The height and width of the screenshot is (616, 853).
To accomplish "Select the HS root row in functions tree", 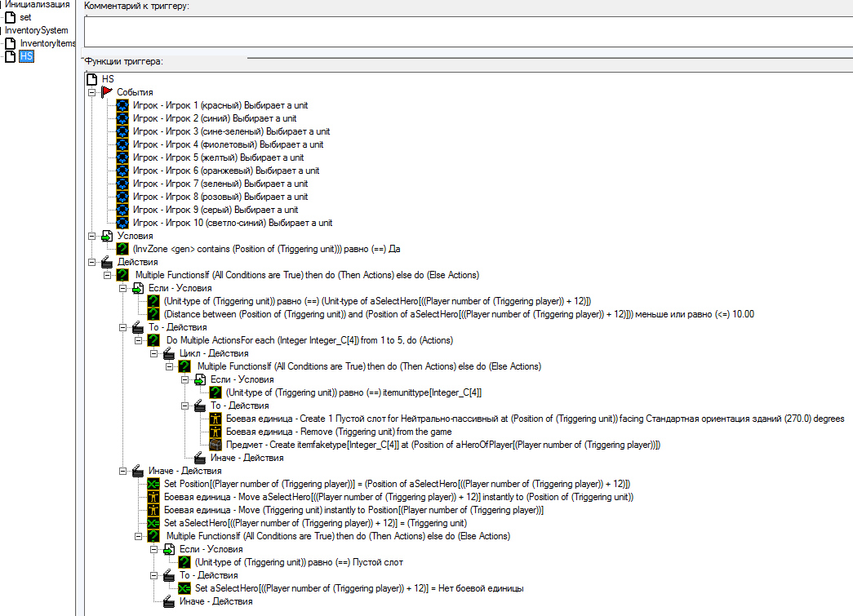I will (108, 79).
